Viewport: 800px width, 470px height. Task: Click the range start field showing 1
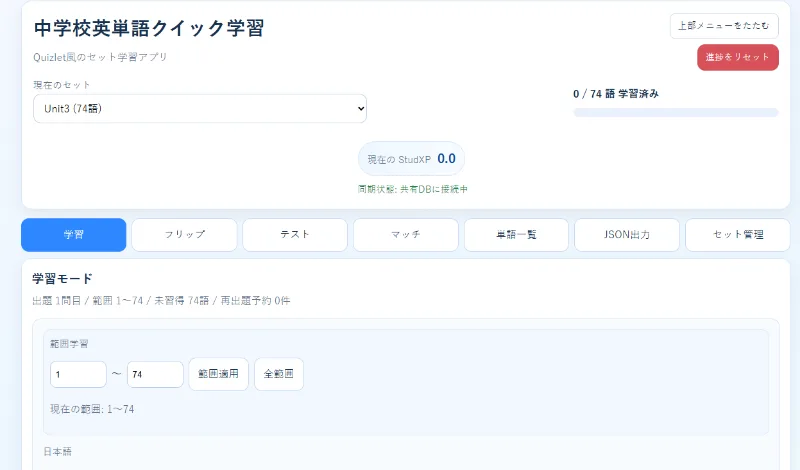pyautogui.click(x=78, y=374)
